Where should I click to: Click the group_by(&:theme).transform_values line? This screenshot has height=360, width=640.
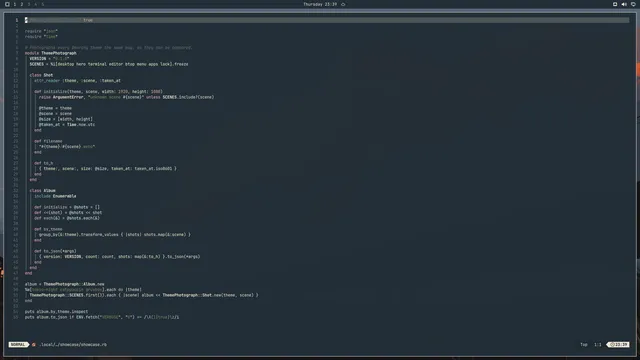tap(115, 235)
